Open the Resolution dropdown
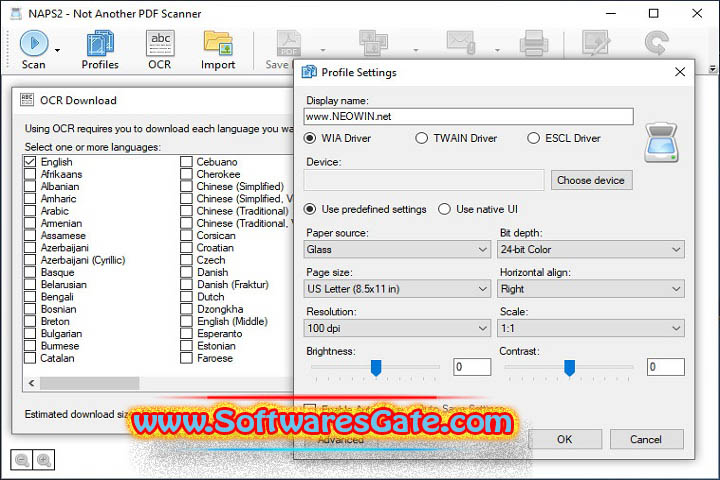 [x=397, y=328]
